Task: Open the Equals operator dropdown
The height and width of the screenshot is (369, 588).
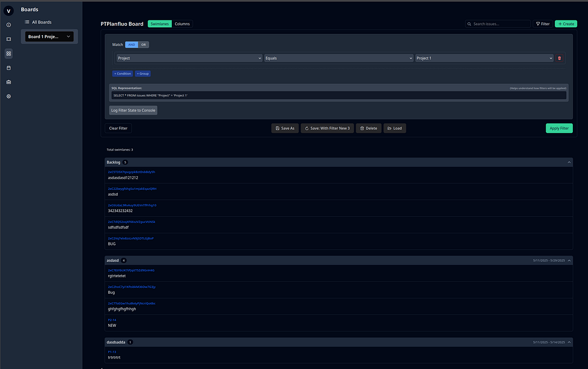Action: (x=338, y=58)
